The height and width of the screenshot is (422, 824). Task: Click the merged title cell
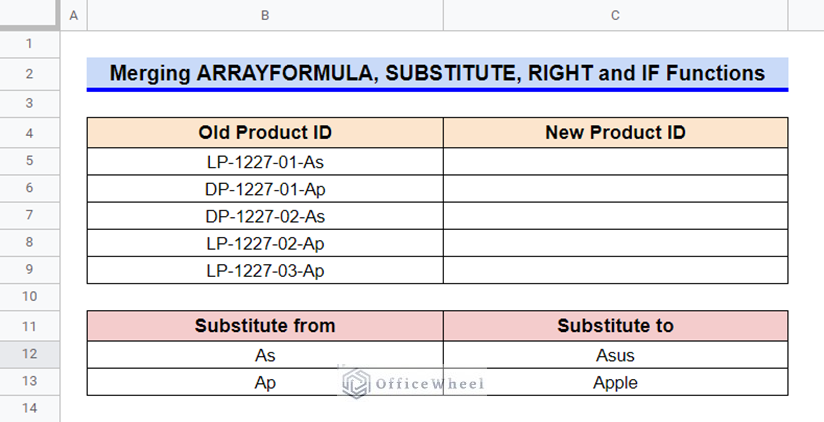(437, 73)
